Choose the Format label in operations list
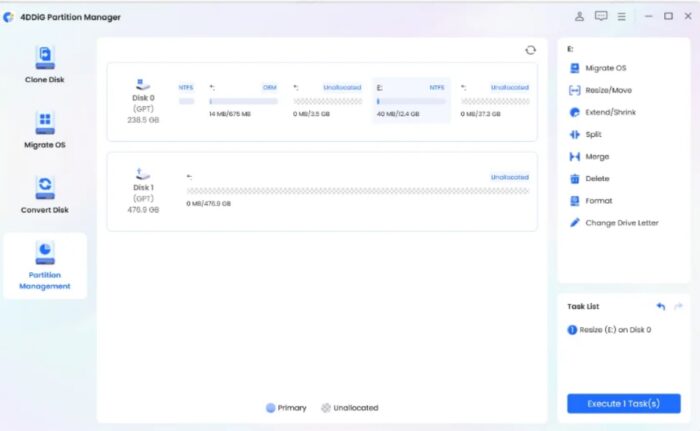Image resolution: width=700 pixels, height=431 pixels. (599, 201)
